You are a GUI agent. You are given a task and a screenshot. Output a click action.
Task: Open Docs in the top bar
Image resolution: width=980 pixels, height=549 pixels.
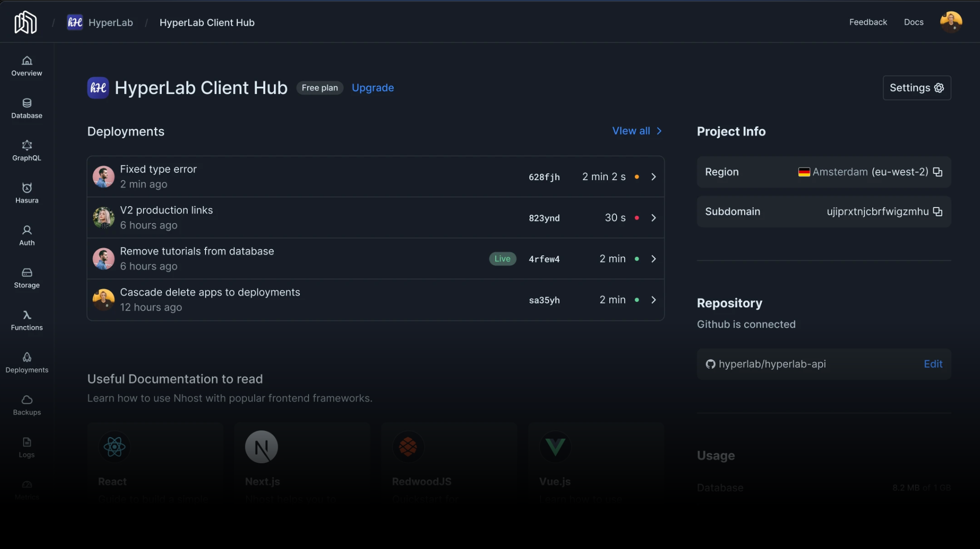[913, 22]
